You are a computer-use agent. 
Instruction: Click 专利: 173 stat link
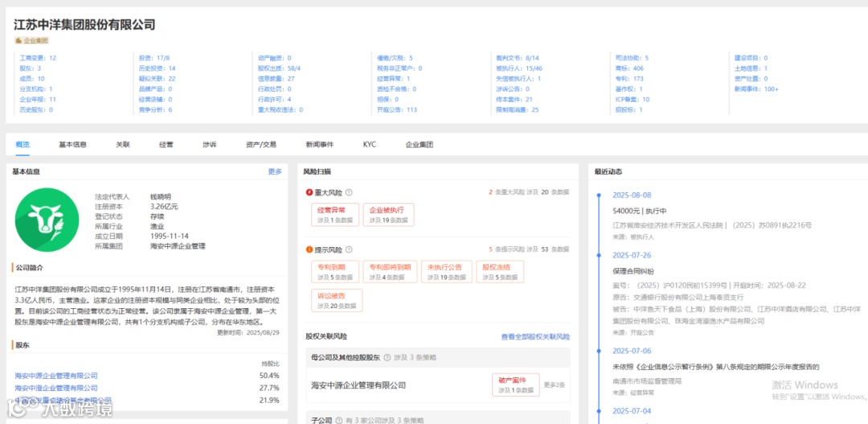[x=628, y=79]
